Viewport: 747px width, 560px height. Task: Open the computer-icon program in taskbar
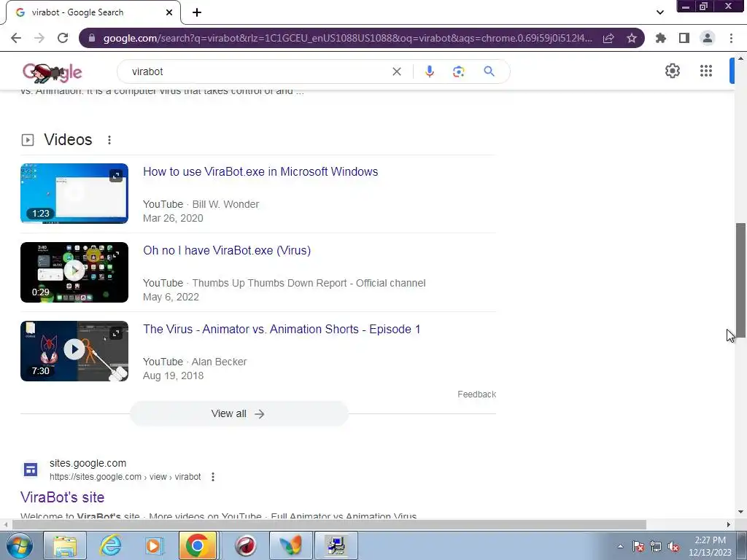tap(336, 545)
